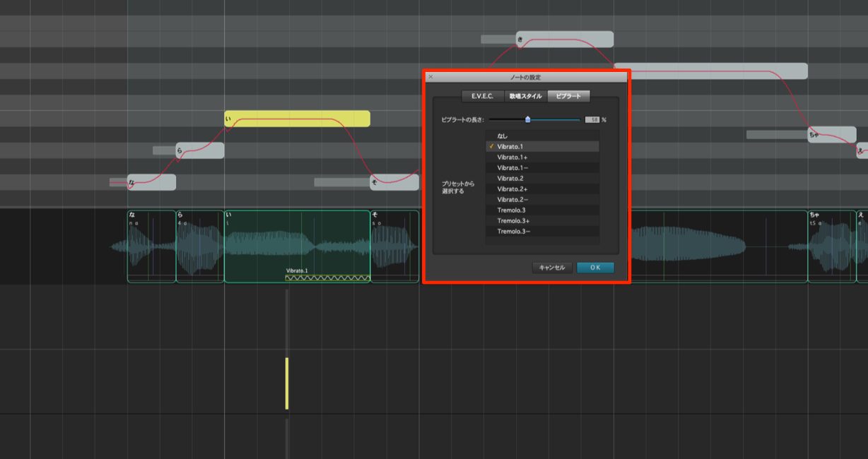Choose the Vibrato.2− preset
This screenshot has height=459, width=868.
tap(543, 199)
